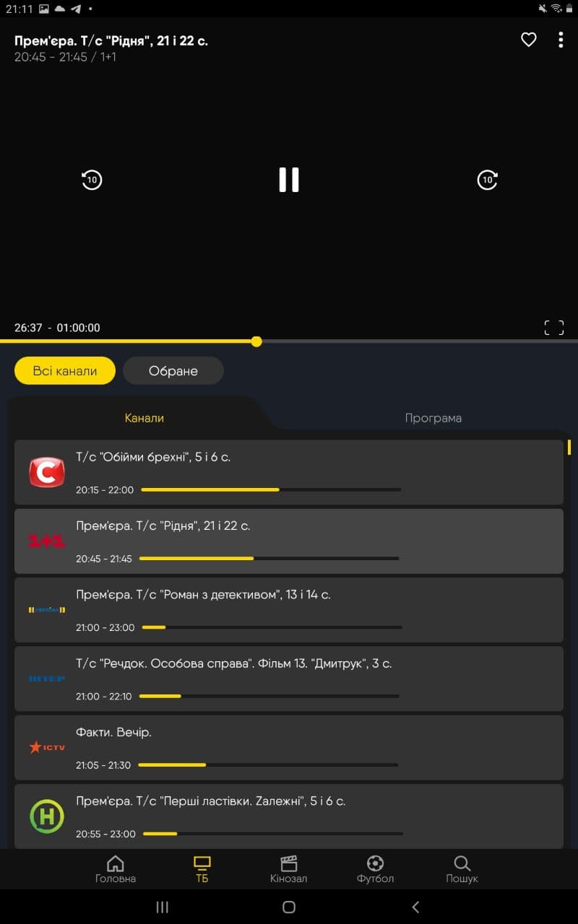Viewport: 578px width, 924px height.
Task: Select Інтер channel showing Речдок
Action: (289, 679)
